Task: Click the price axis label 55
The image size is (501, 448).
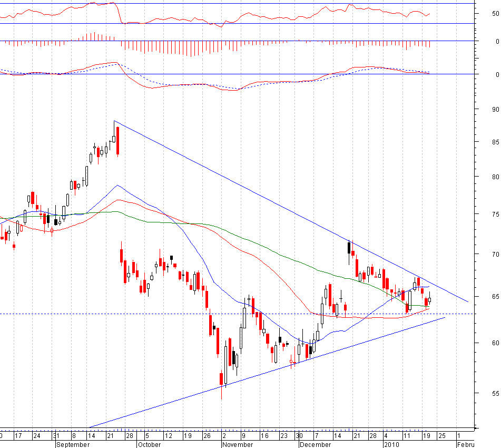Action: tap(495, 393)
